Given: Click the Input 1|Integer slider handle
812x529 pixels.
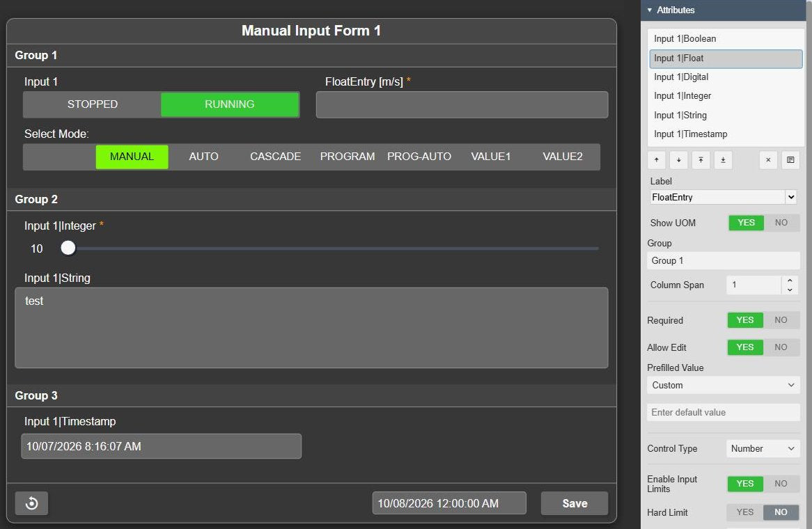Looking at the screenshot, I should tap(68, 248).
